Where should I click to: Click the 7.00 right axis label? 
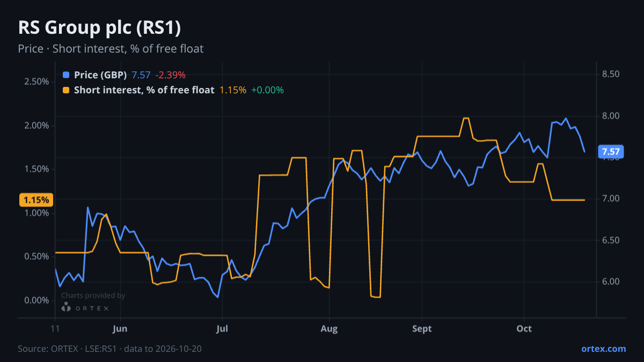coord(611,198)
